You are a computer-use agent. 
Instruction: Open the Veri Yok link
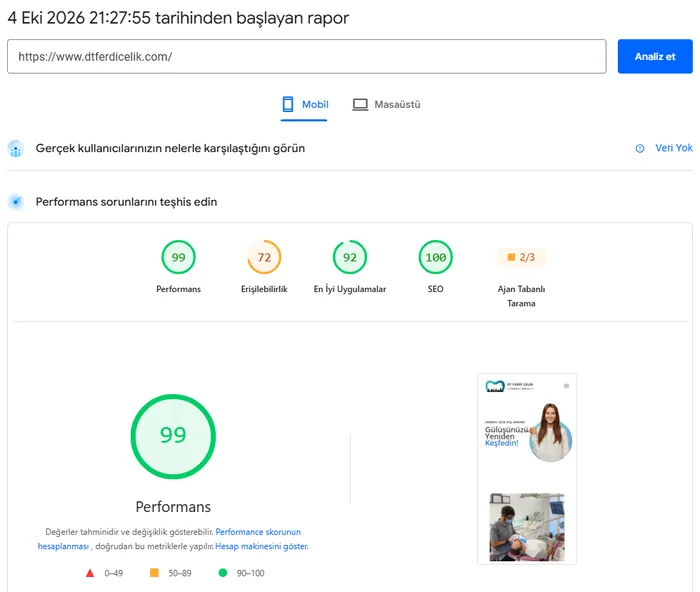pyautogui.click(x=674, y=148)
